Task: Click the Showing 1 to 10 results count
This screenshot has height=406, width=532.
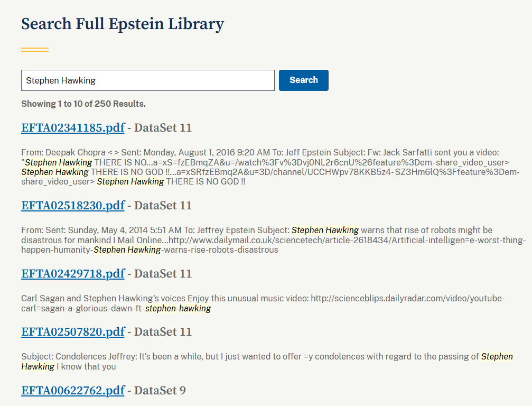Action: [x=83, y=104]
